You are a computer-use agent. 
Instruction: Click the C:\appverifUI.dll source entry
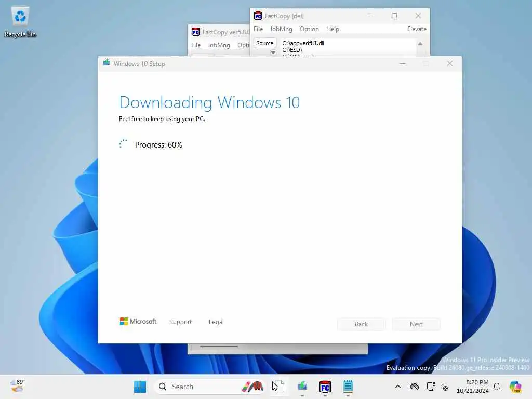303,43
